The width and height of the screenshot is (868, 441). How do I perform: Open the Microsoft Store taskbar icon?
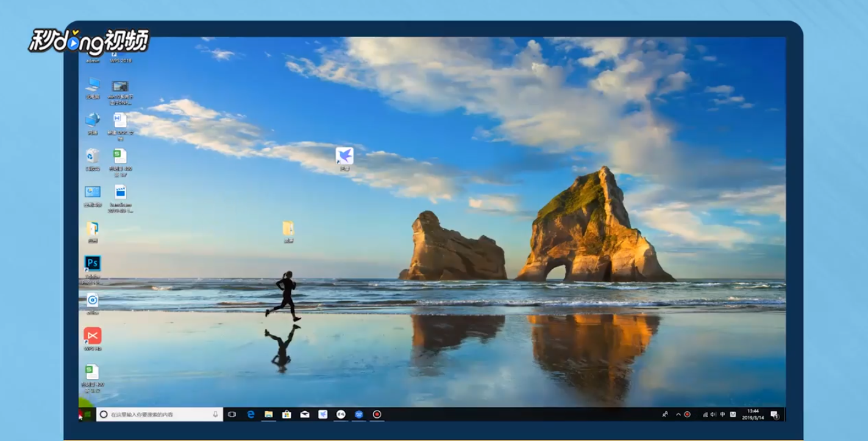(x=286, y=414)
